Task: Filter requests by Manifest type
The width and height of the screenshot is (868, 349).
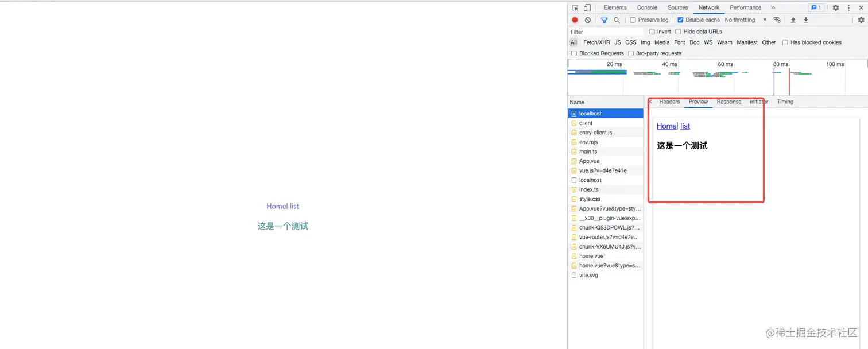Action: (747, 42)
